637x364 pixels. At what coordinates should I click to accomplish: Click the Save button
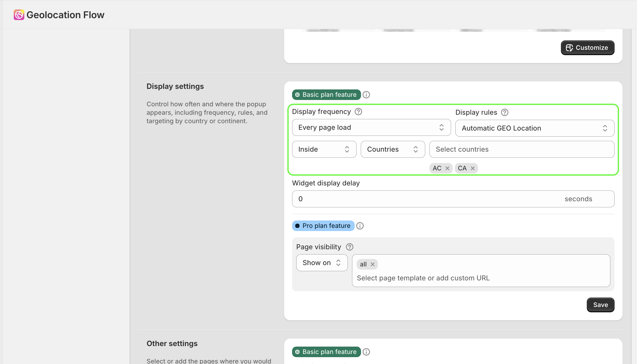click(600, 305)
